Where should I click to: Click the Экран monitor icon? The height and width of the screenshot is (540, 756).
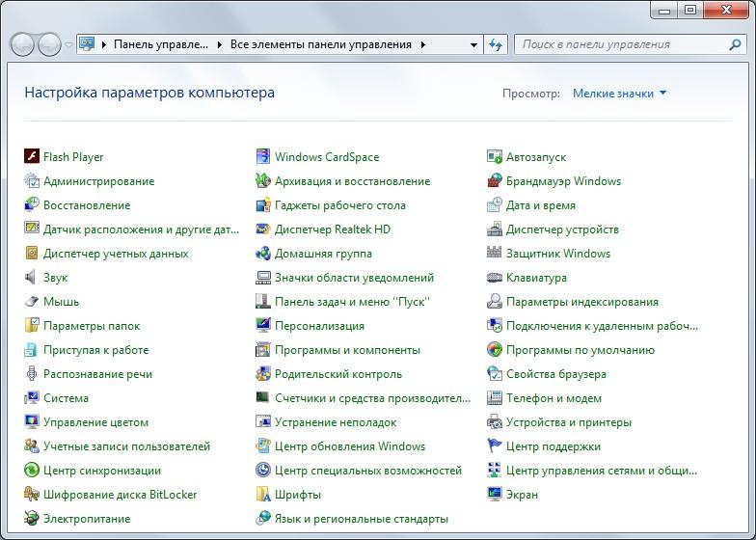tap(494, 494)
